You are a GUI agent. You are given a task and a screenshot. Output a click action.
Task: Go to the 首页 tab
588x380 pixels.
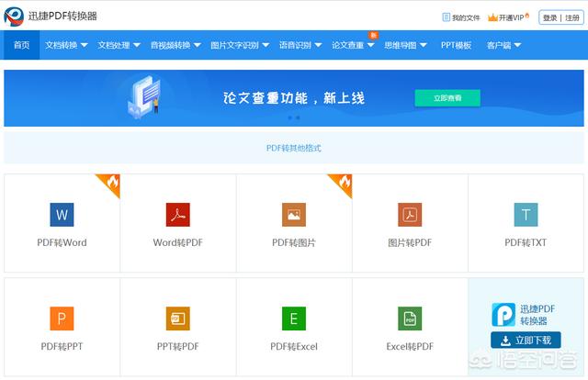(21, 45)
